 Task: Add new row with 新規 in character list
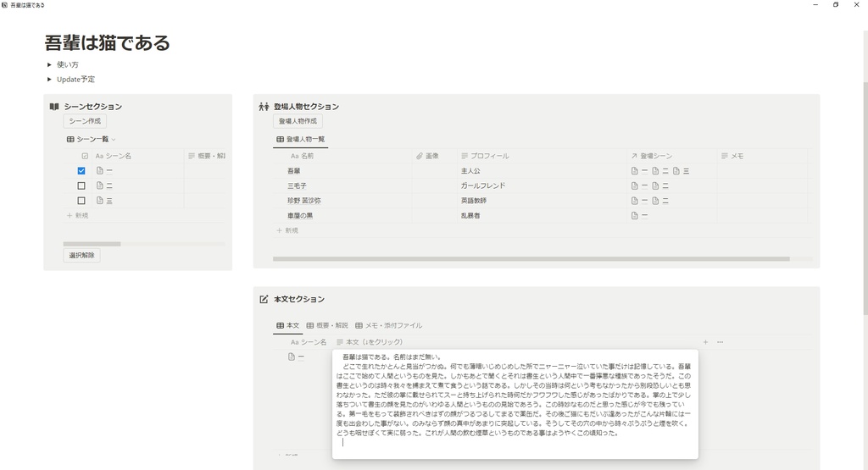pos(287,230)
